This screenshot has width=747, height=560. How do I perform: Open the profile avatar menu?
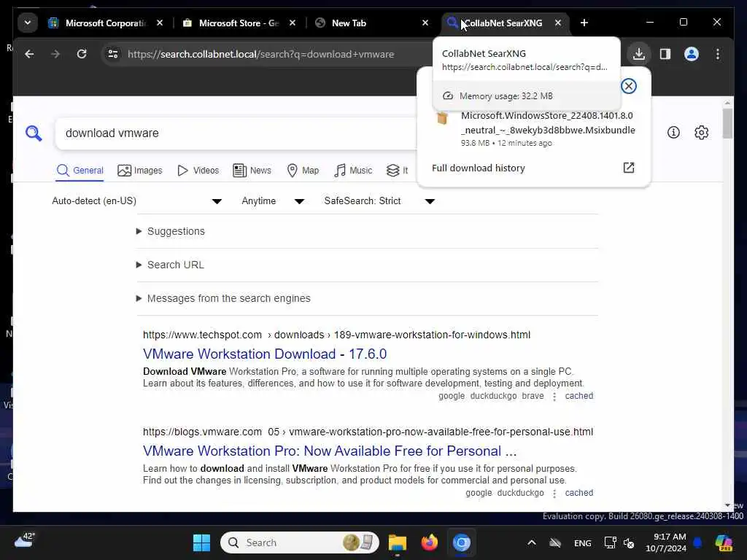point(692,54)
